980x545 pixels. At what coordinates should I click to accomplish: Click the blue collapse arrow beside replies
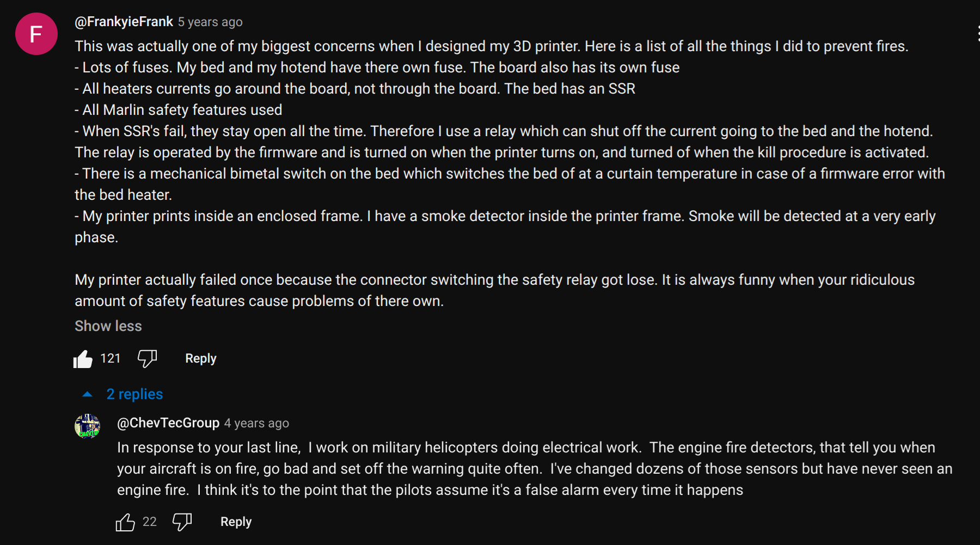87,394
